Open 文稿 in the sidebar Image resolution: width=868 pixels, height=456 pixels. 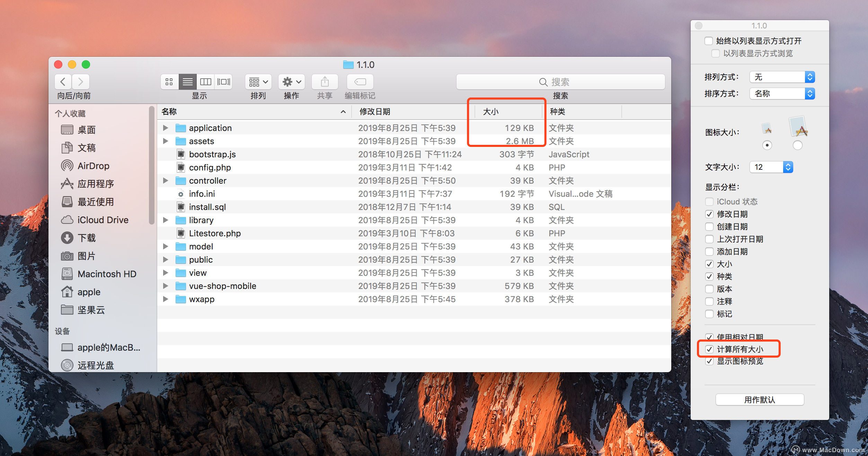tap(78, 148)
